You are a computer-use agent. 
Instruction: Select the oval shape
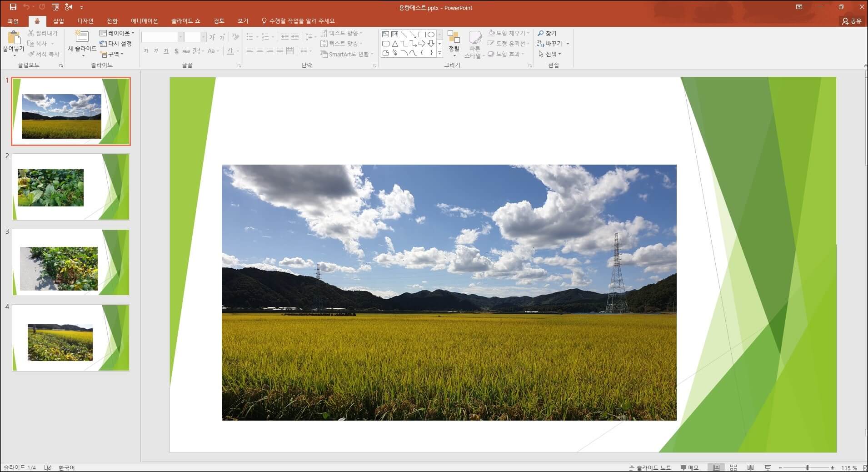[x=431, y=34]
